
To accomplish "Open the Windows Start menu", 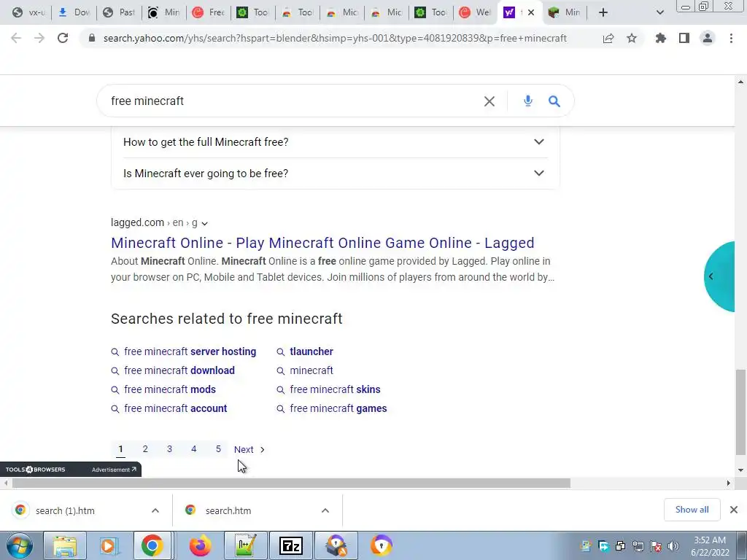I will [20, 545].
